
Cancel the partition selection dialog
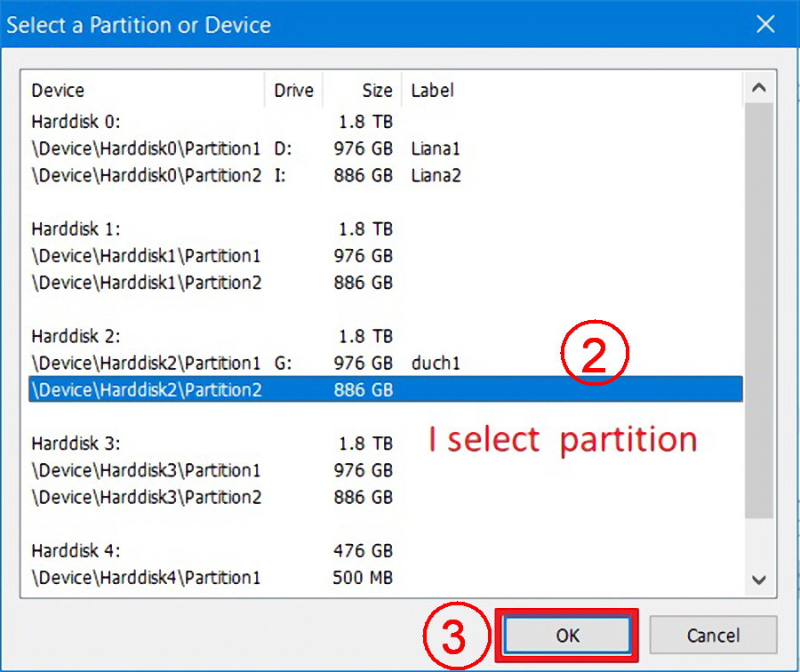coord(713,636)
